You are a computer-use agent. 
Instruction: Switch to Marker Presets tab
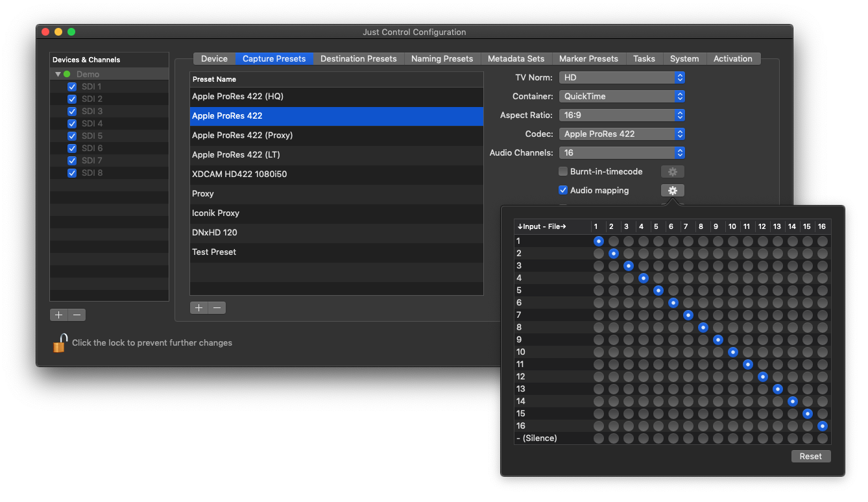tap(588, 58)
